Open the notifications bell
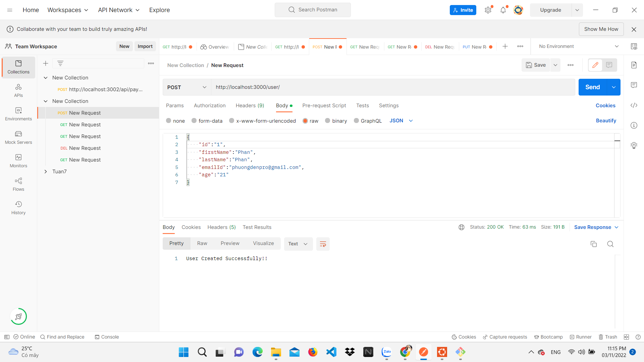 pyautogui.click(x=503, y=10)
